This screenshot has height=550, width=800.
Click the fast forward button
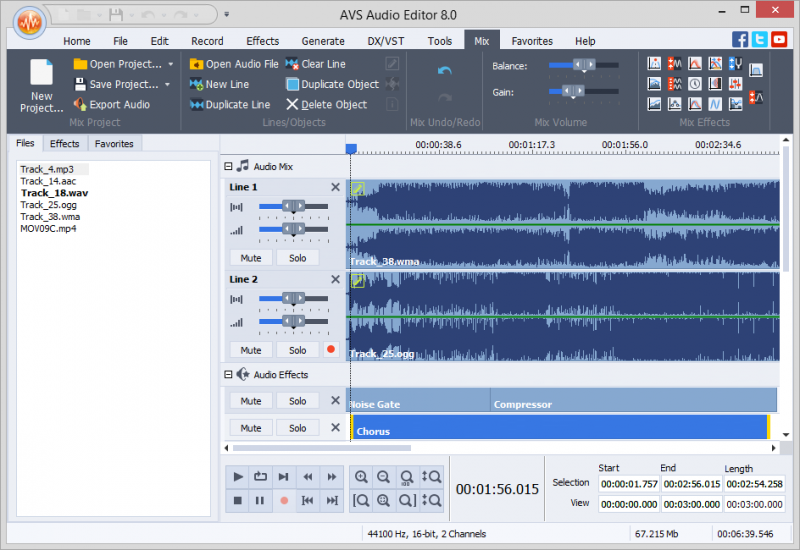332,477
